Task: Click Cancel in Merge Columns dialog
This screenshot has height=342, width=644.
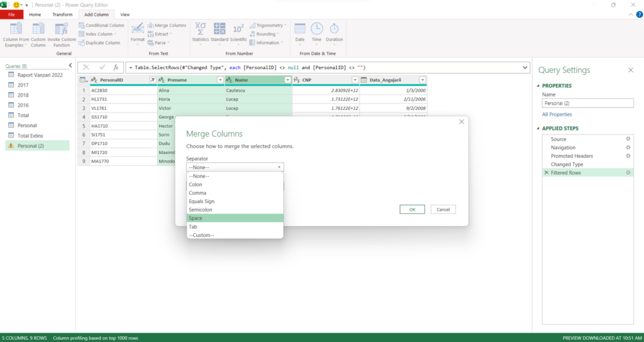Action: point(443,209)
